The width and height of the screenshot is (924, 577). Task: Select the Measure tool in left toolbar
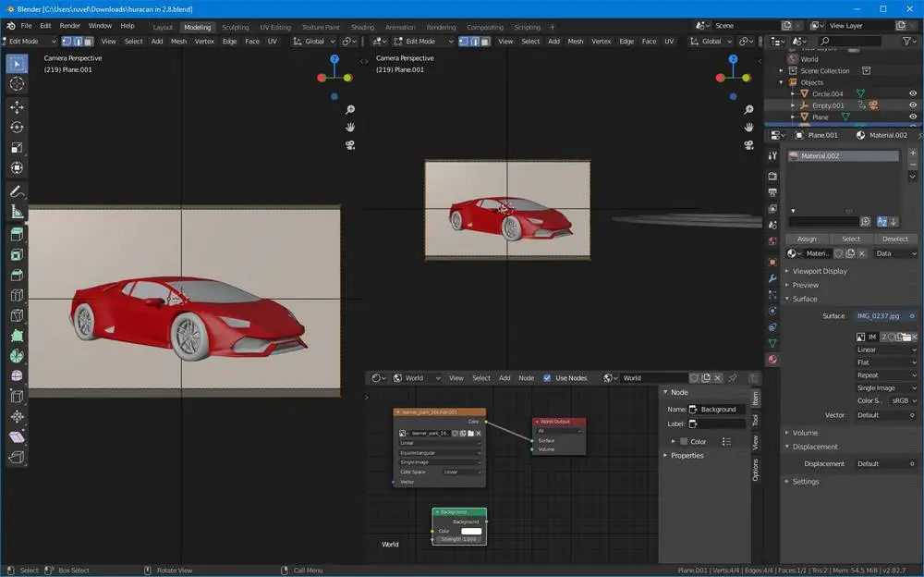pos(17,212)
